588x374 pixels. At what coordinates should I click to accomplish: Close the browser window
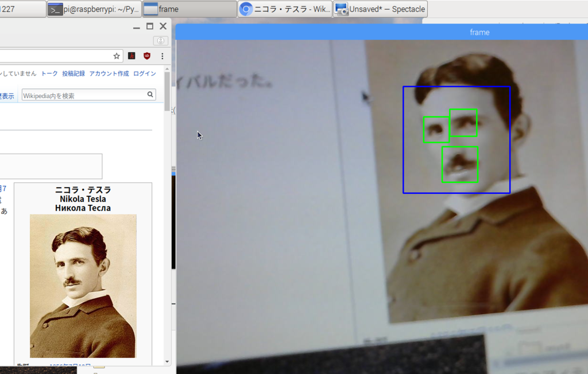click(163, 26)
